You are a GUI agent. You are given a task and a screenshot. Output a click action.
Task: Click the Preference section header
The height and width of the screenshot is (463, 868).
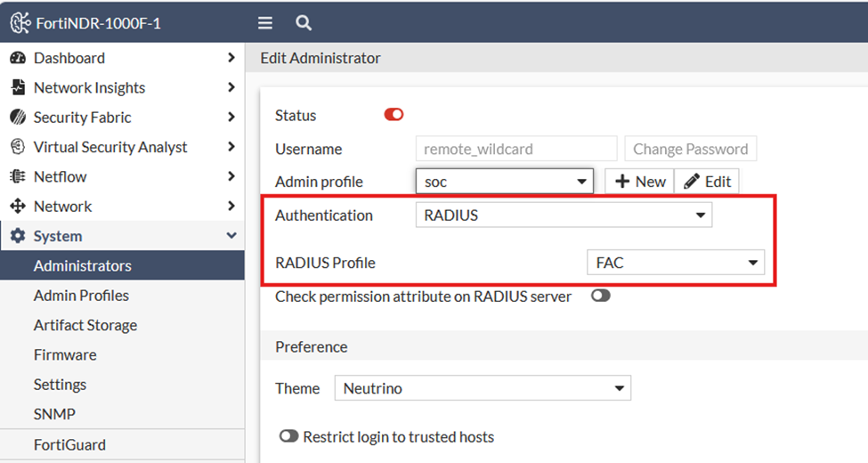(312, 346)
